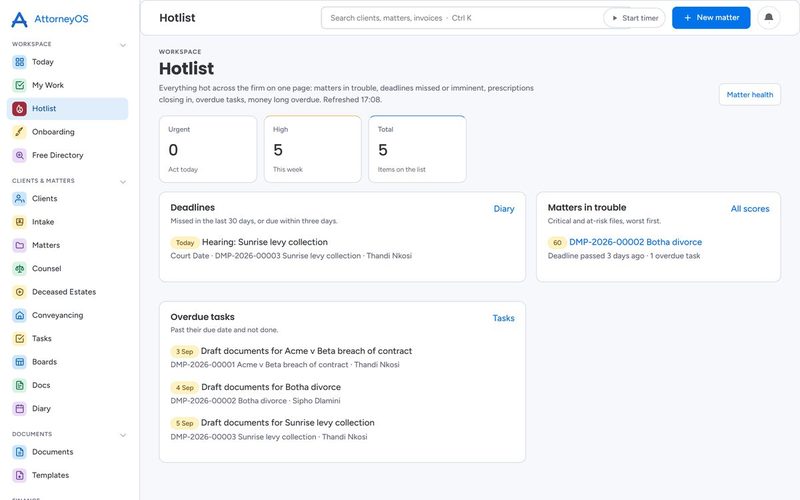This screenshot has width=800, height=500.
Task: Open Draft documents for Botha divorce task
Action: [x=271, y=387]
